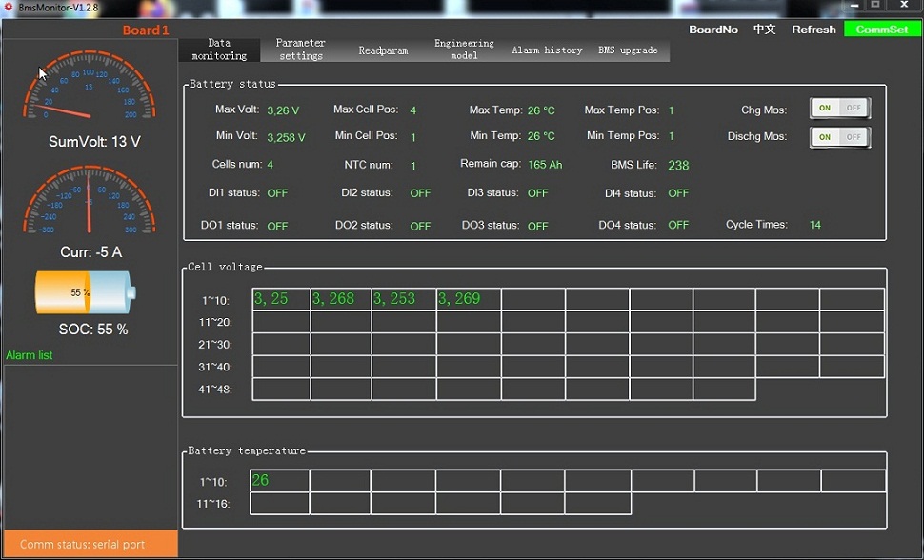Click the DO4 status OFF value
The image size is (924, 560).
pos(678,225)
